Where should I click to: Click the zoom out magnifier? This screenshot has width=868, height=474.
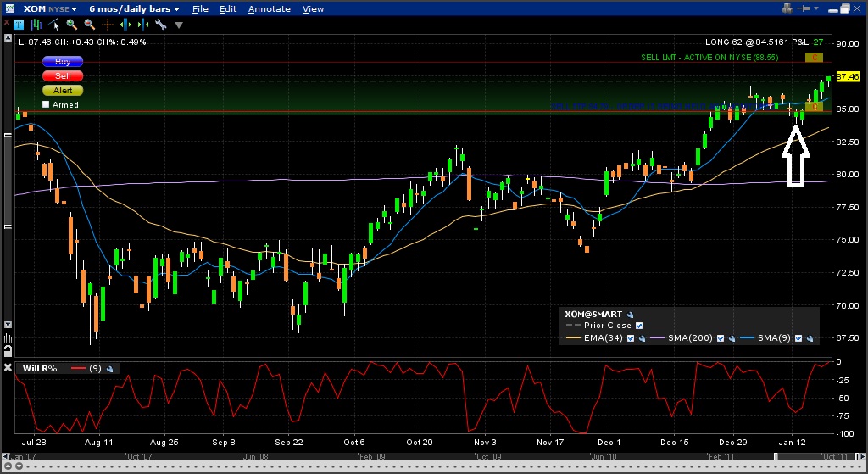click(89, 25)
